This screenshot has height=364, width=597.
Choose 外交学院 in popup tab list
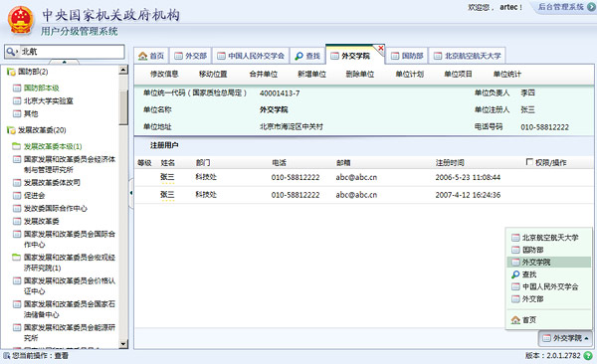tap(549, 262)
